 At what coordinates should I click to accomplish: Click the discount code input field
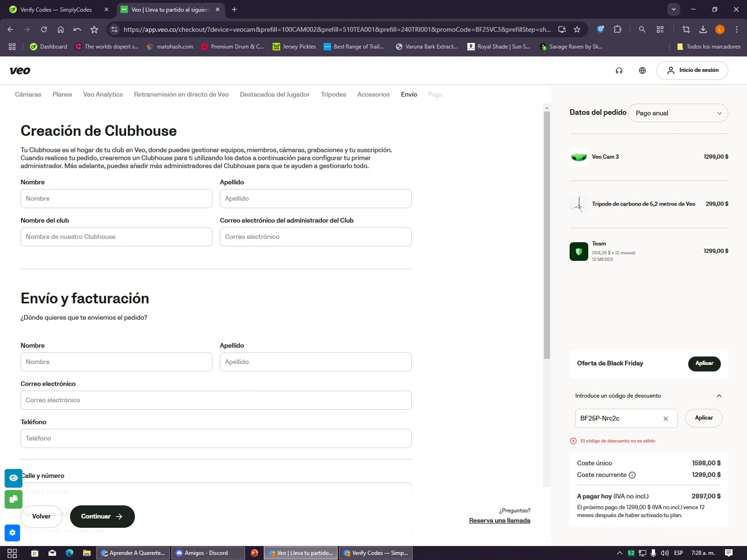(x=626, y=418)
